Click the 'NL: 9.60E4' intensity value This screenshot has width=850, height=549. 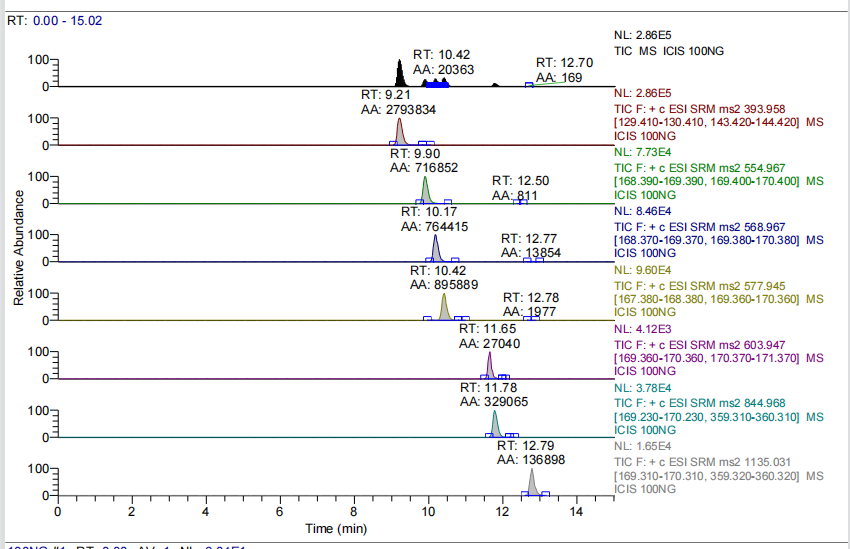tap(642, 270)
